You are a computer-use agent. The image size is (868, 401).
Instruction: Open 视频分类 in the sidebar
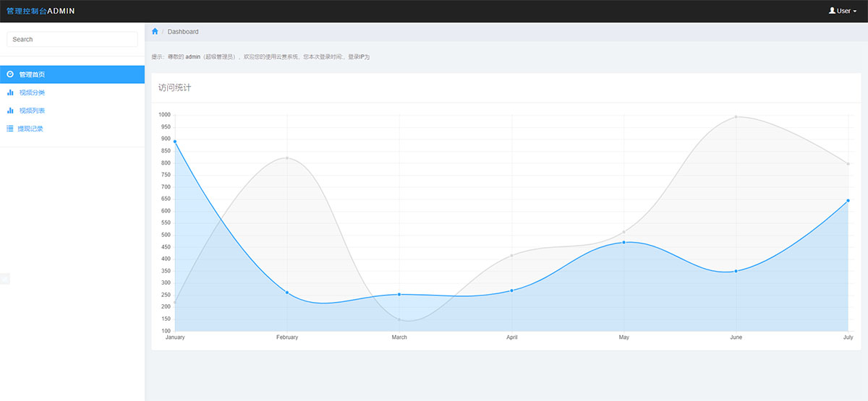[x=72, y=92]
